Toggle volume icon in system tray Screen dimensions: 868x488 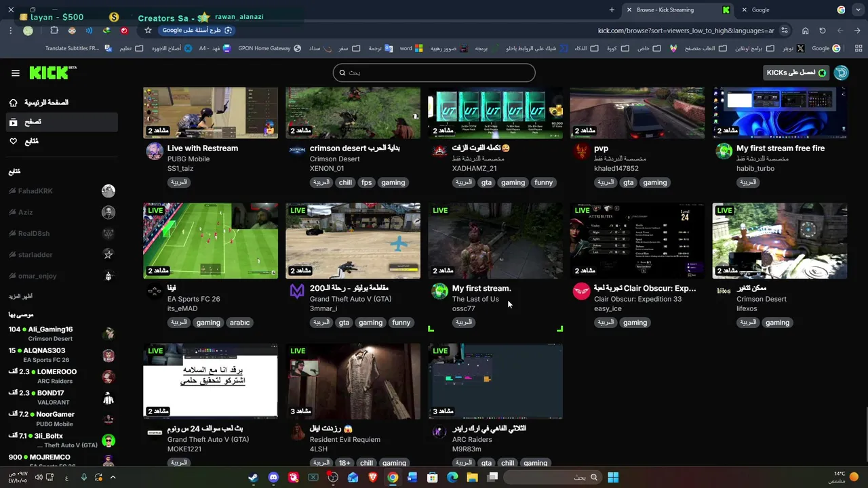coord(38,477)
